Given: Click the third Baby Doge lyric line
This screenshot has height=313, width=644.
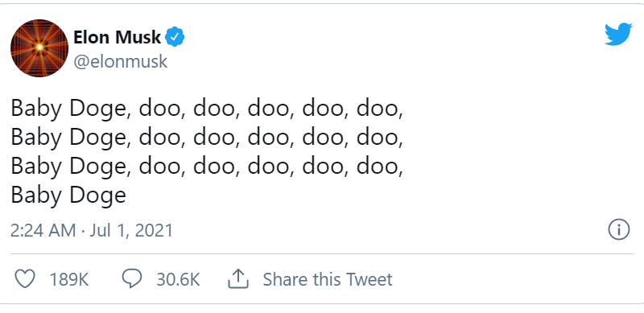Looking at the screenshot, I should click(207, 167).
